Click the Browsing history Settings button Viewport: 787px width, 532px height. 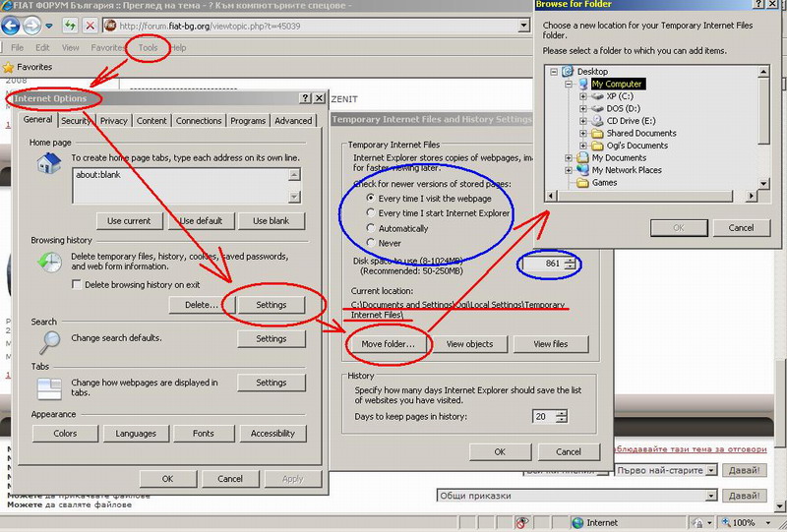[272, 305]
